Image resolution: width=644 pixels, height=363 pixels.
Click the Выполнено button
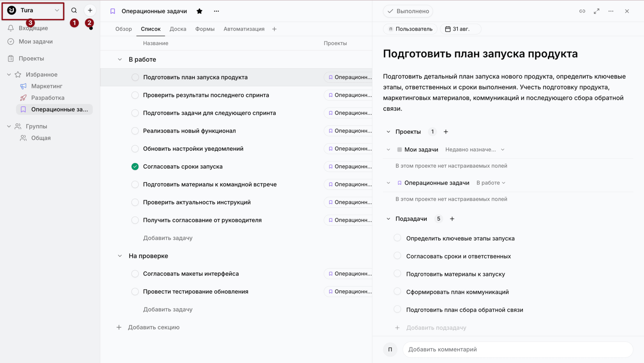pyautogui.click(x=408, y=11)
